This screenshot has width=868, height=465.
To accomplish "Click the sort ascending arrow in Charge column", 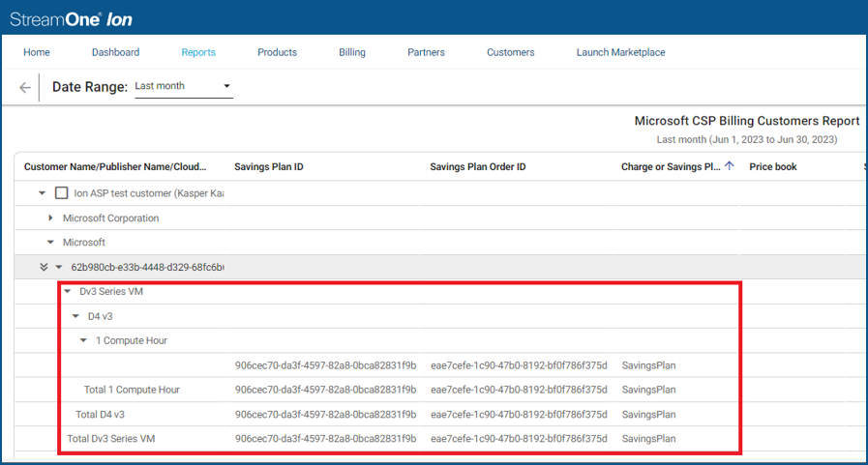I will 729,166.
